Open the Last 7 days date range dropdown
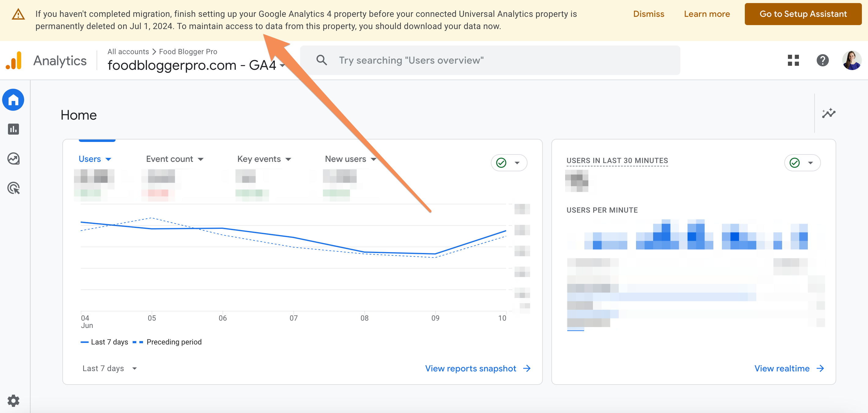Viewport: 868px width, 413px height. pos(109,369)
